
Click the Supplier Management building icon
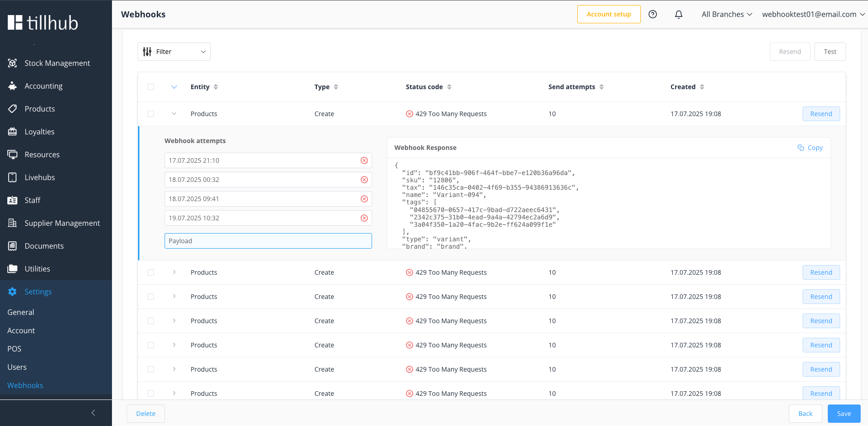click(13, 223)
